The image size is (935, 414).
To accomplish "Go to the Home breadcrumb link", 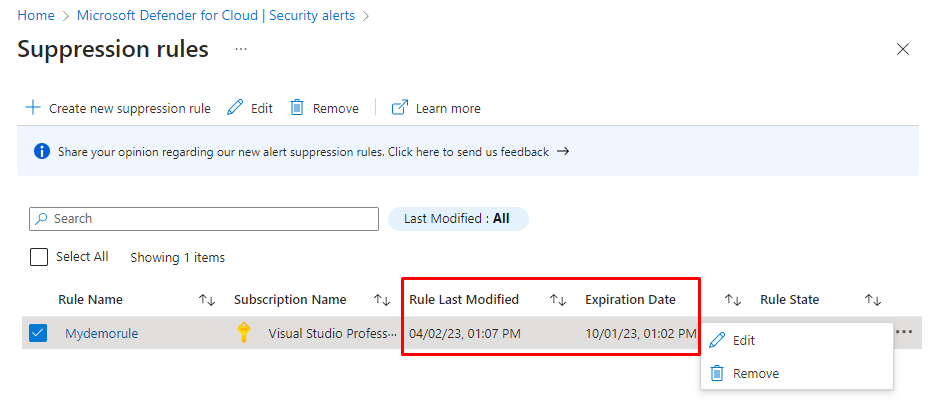I will [x=35, y=15].
